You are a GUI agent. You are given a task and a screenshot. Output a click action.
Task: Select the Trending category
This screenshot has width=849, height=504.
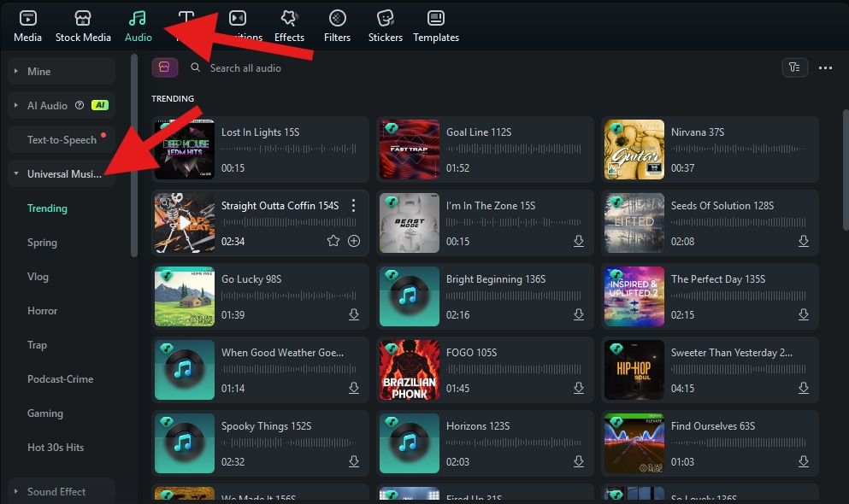point(47,208)
